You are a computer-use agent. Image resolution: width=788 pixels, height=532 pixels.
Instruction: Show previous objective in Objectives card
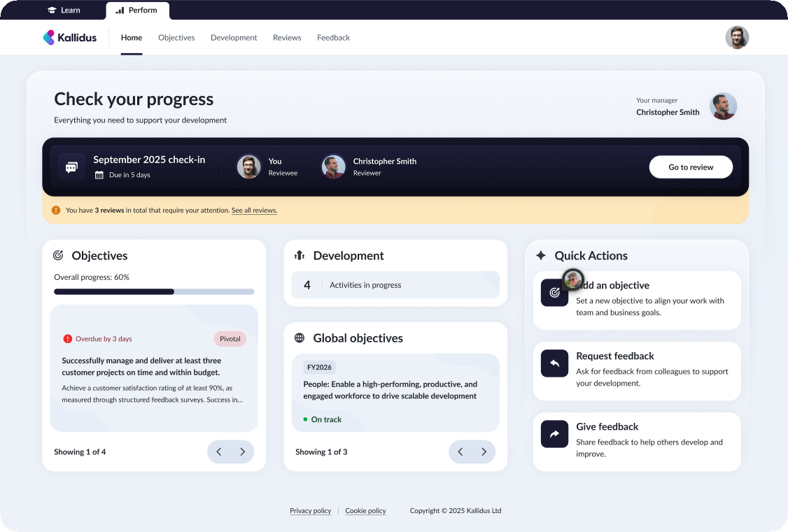coord(218,451)
